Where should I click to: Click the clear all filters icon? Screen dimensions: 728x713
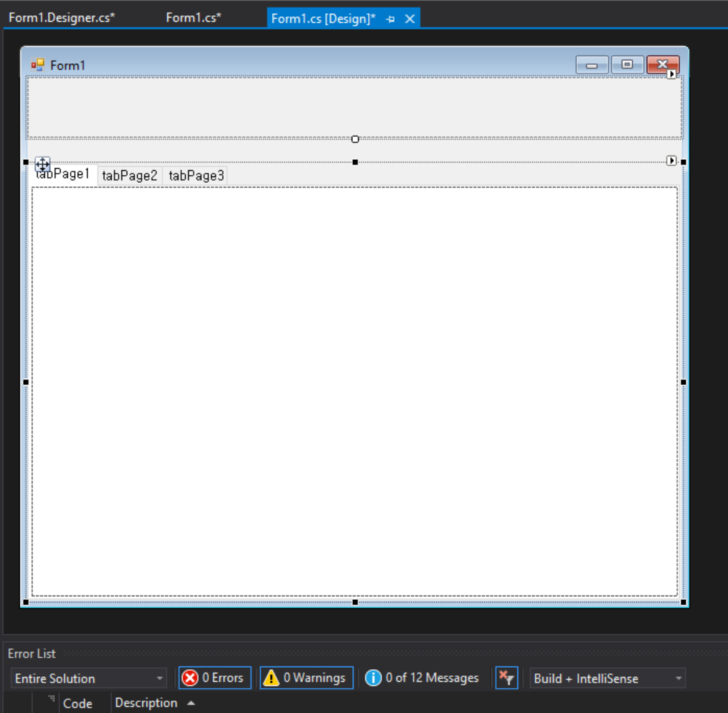click(506, 678)
